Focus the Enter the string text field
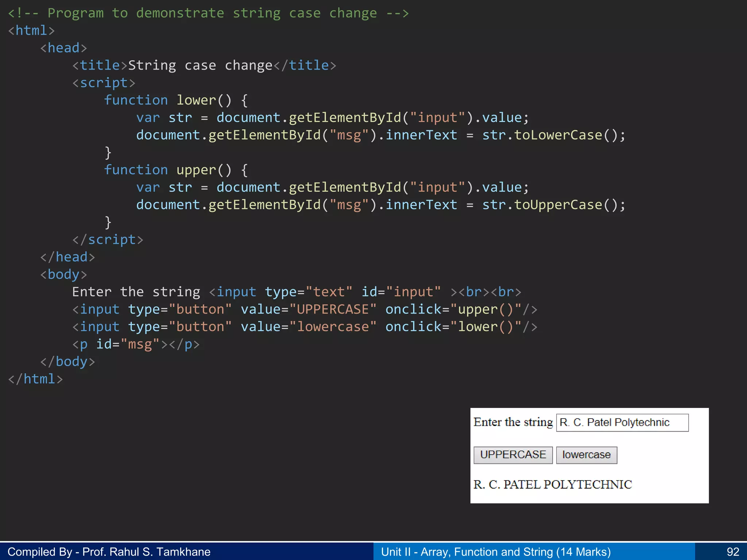747x560 pixels. [622, 423]
